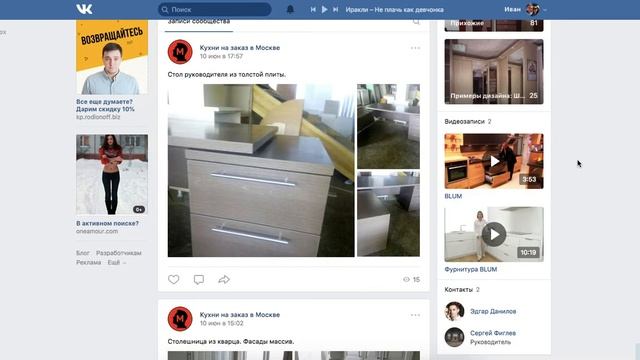Open community avatar on 15:02 post
640x360 pixels.
(x=180, y=319)
